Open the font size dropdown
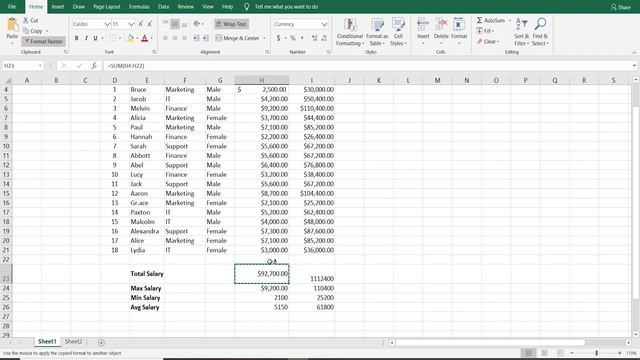640x360 pixels. [131, 24]
